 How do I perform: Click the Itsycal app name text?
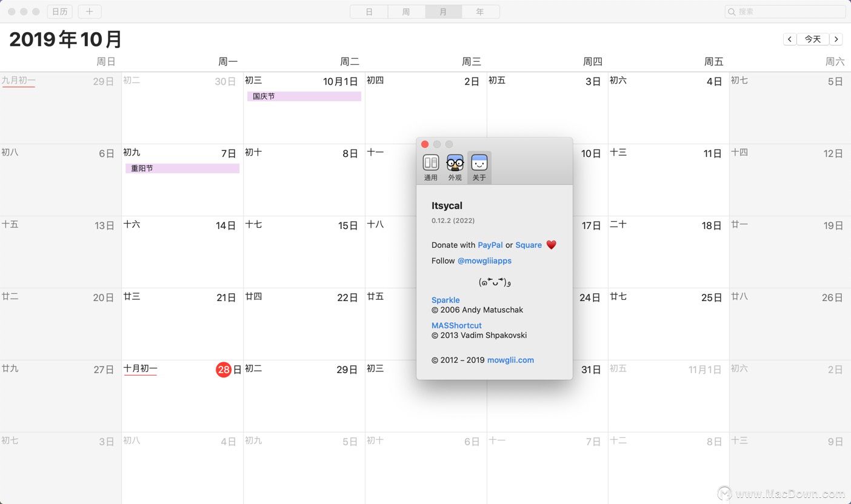coord(447,206)
